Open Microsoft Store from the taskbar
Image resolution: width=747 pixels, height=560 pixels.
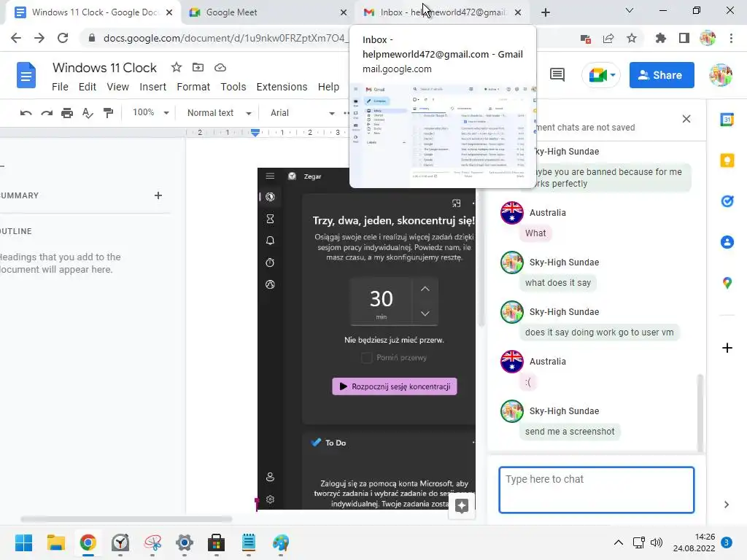click(216, 542)
